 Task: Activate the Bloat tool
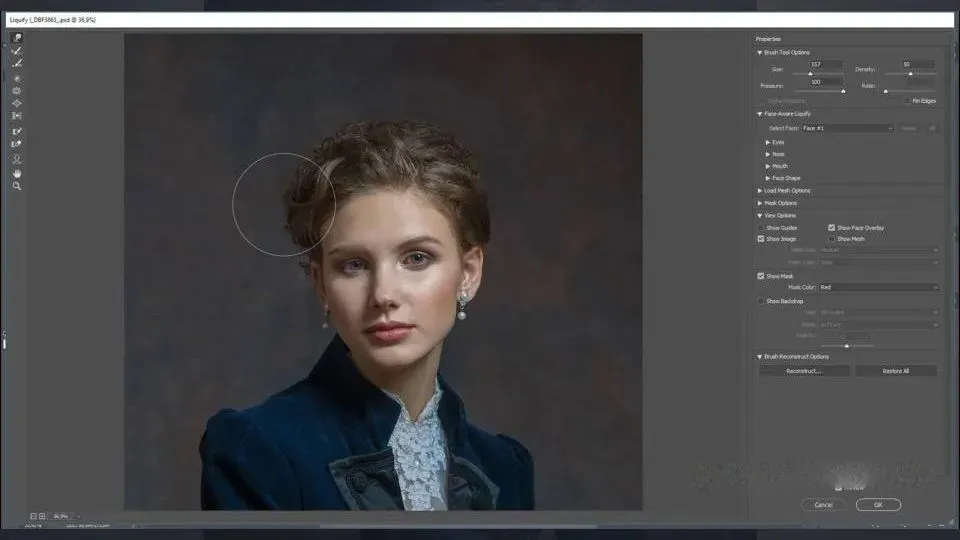[17, 103]
